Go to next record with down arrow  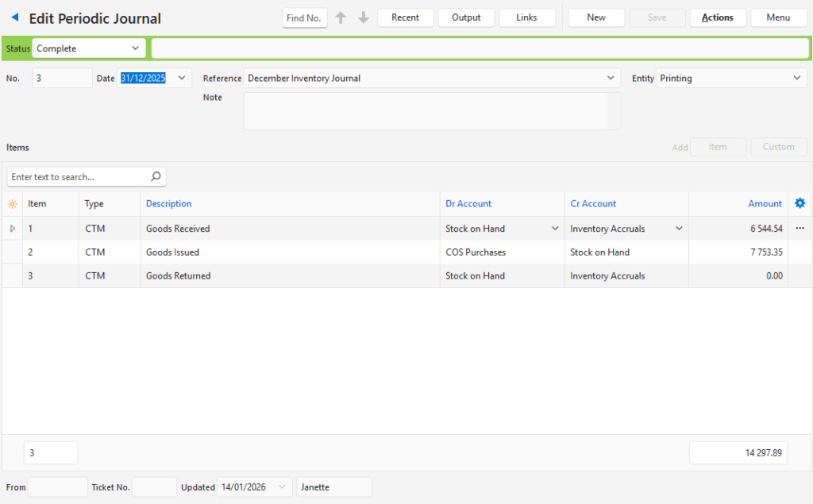tap(364, 17)
